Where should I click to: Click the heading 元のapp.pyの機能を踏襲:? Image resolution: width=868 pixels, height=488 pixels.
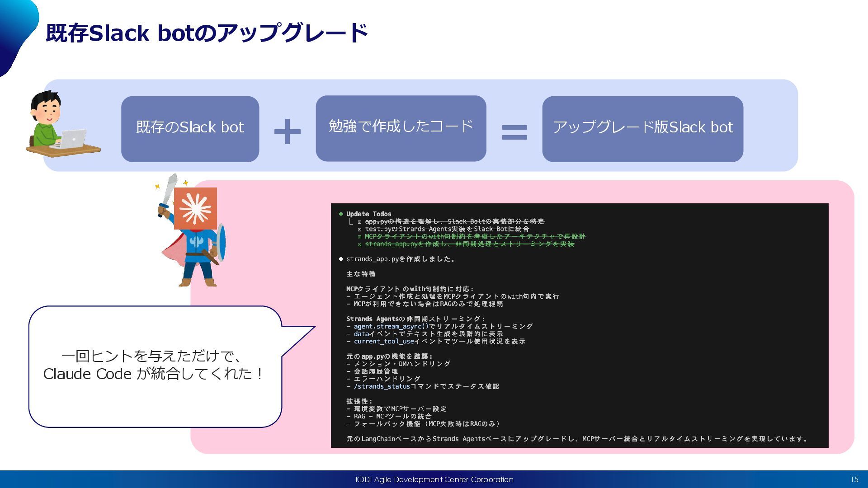click(389, 357)
